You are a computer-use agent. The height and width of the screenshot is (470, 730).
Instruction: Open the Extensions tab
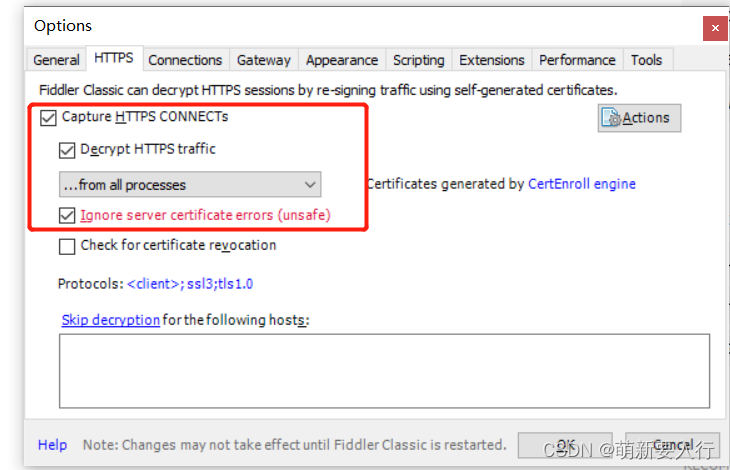pyautogui.click(x=491, y=60)
